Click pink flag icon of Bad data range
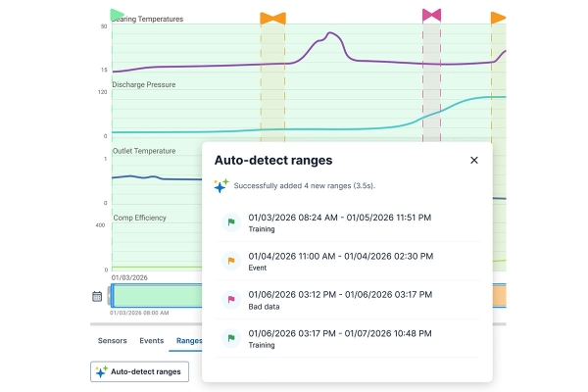The height and width of the screenshot is (392, 588). pos(231,300)
